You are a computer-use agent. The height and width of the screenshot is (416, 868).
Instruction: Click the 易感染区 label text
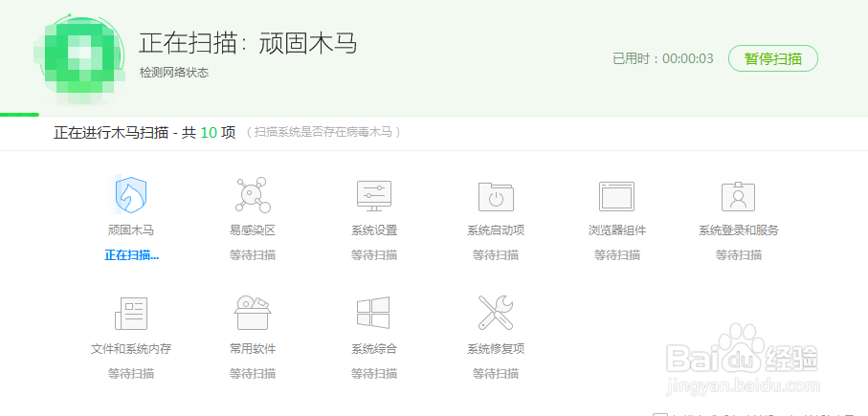coord(253,230)
